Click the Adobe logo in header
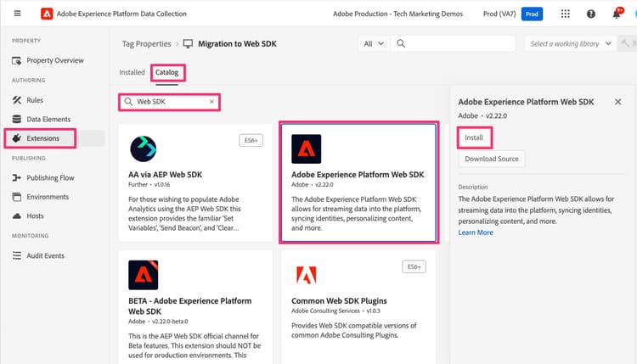The height and width of the screenshot is (364, 637). click(x=47, y=14)
